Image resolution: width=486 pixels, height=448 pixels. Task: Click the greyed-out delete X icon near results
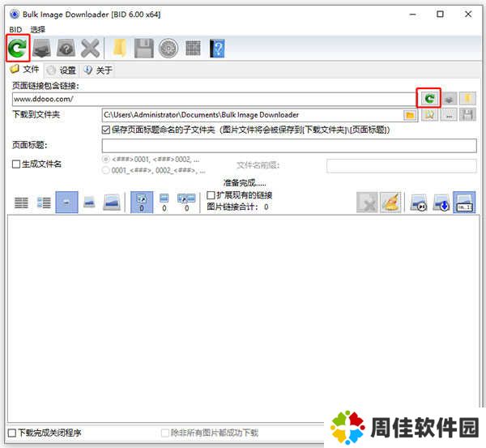tap(367, 203)
